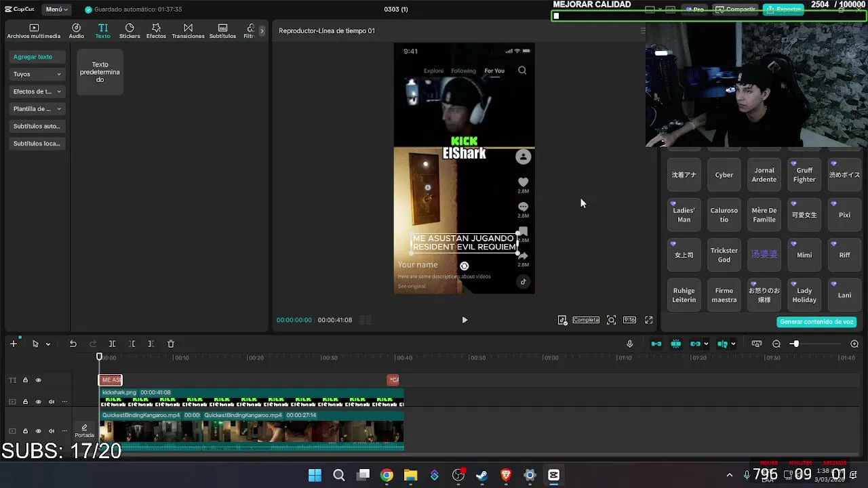868x488 pixels.
Task: Switch to the Audio tab
Action: pos(77,31)
